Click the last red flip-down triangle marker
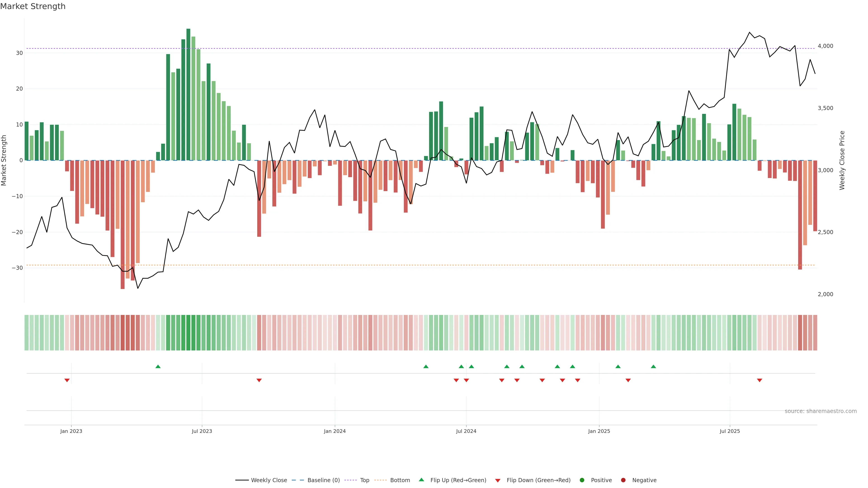This screenshot has width=868, height=488. [759, 380]
